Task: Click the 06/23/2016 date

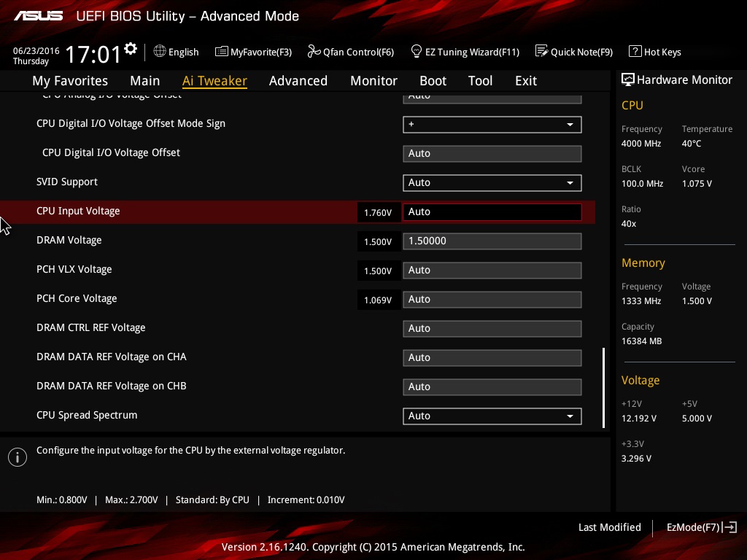Action: [x=36, y=50]
